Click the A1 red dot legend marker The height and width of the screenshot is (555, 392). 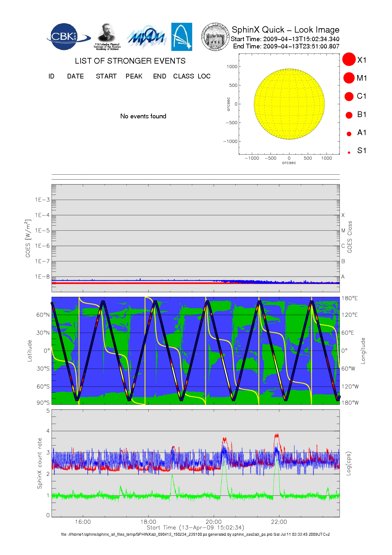point(349,134)
